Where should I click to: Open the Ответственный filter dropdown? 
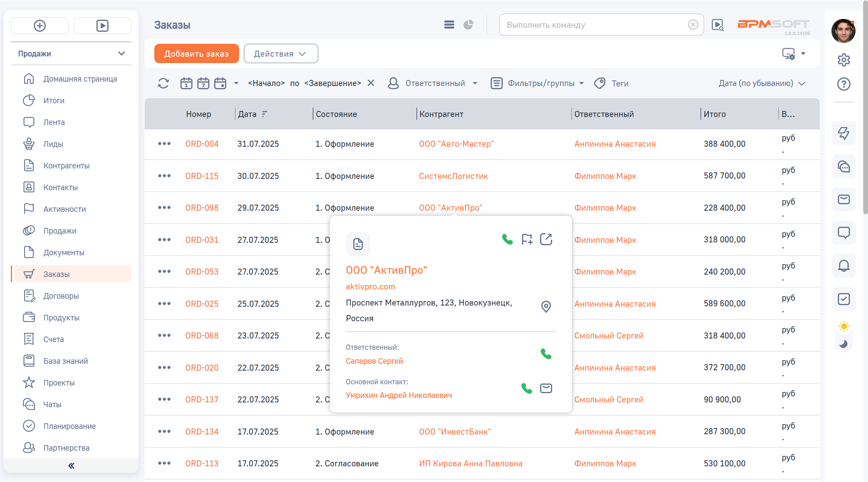pyautogui.click(x=433, y=83)
